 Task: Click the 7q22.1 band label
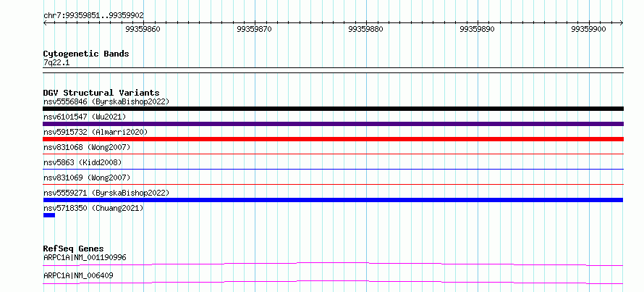coord(56,62)
